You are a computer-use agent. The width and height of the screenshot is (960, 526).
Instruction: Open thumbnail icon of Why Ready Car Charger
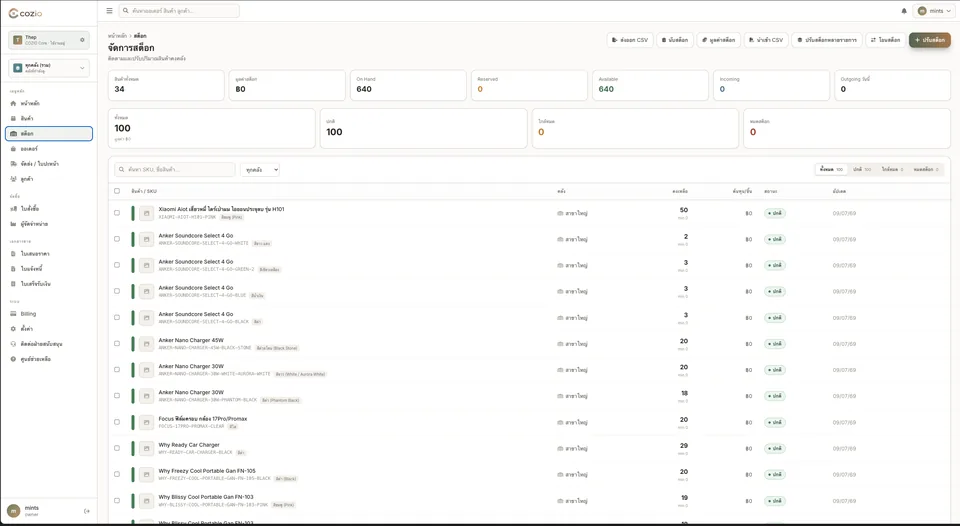(146, 448)
